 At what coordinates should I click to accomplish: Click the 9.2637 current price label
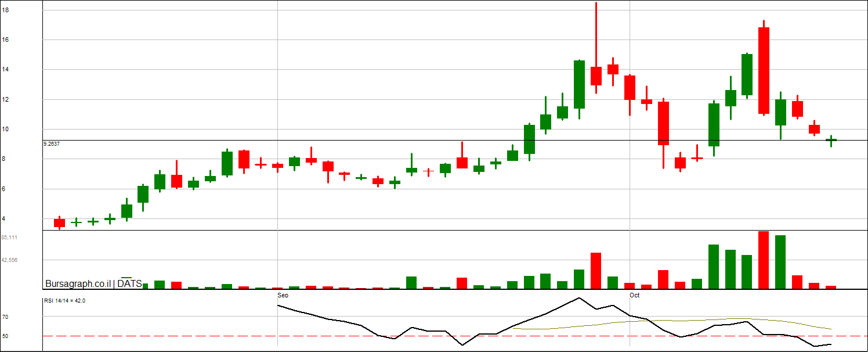coord(52,143)
